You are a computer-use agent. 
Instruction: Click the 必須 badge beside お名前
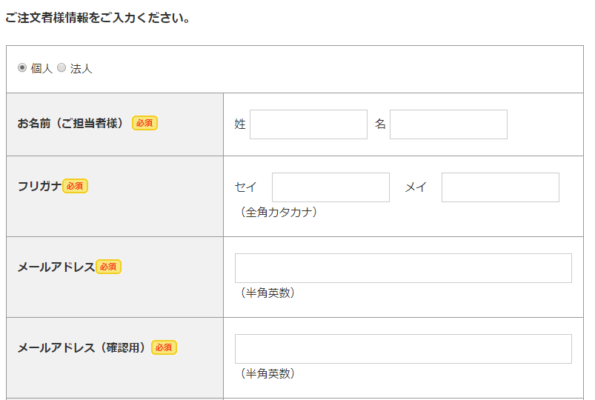tap(145, 123)
